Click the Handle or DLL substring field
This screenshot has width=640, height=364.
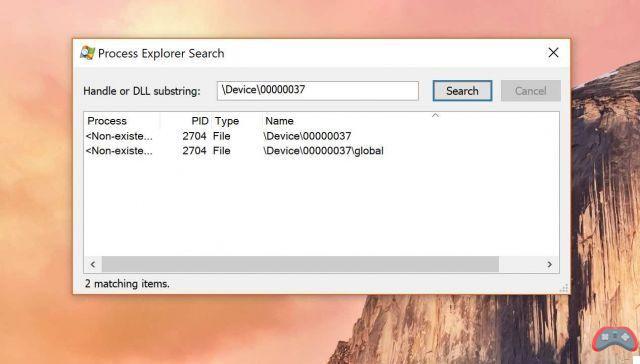pos(318,91)
